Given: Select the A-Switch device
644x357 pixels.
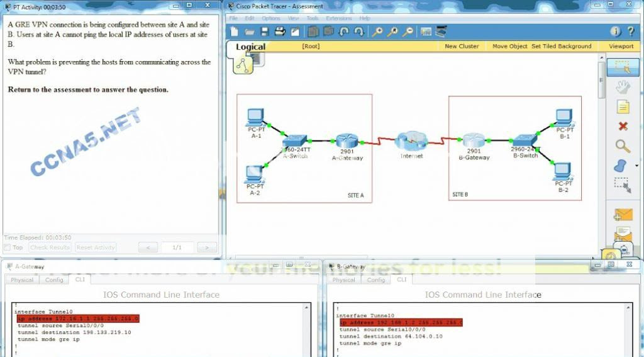Looking at the screenshot, I should click(x=294, y=141).
